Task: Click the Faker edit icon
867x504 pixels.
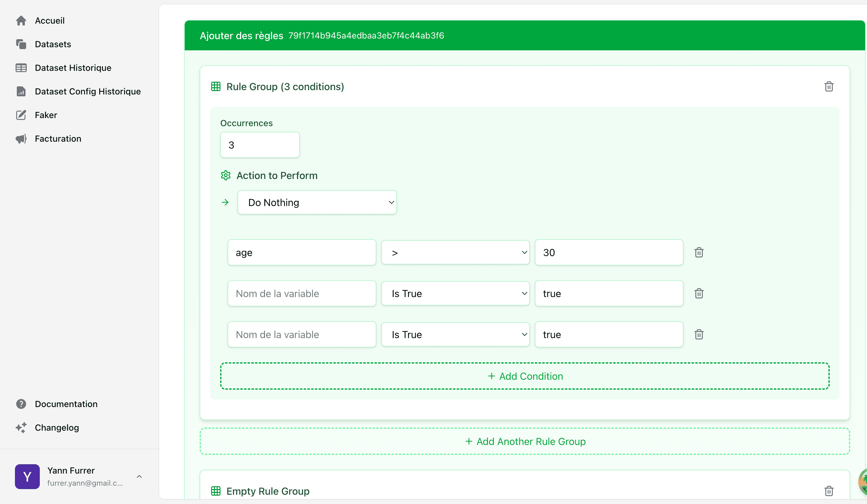Action: 21,115
